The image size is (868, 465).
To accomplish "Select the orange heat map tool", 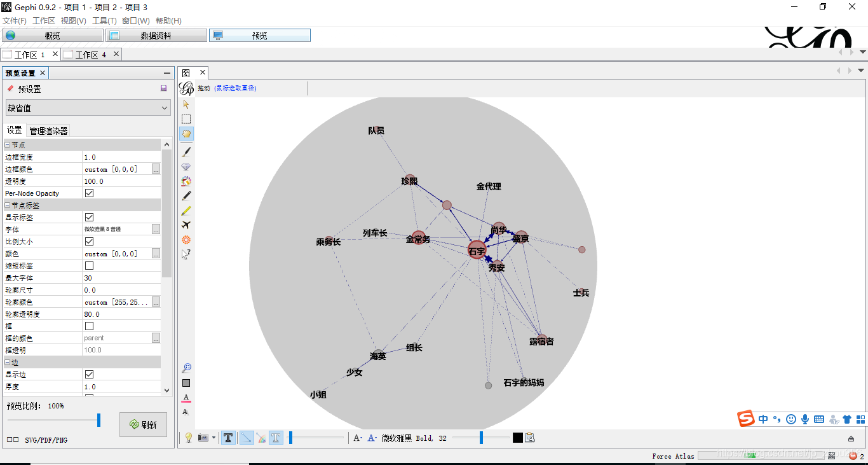I will pos(186,240).
